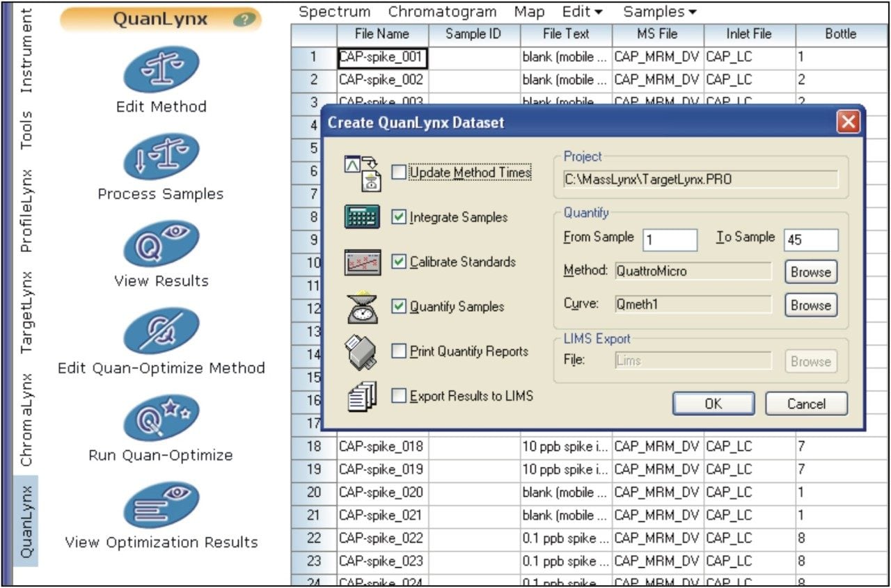Image resolution: width=891 pixels, height=588 pixels.
Task: Start Run Quan-Optimize icon
Action: [x=161, y=418]
